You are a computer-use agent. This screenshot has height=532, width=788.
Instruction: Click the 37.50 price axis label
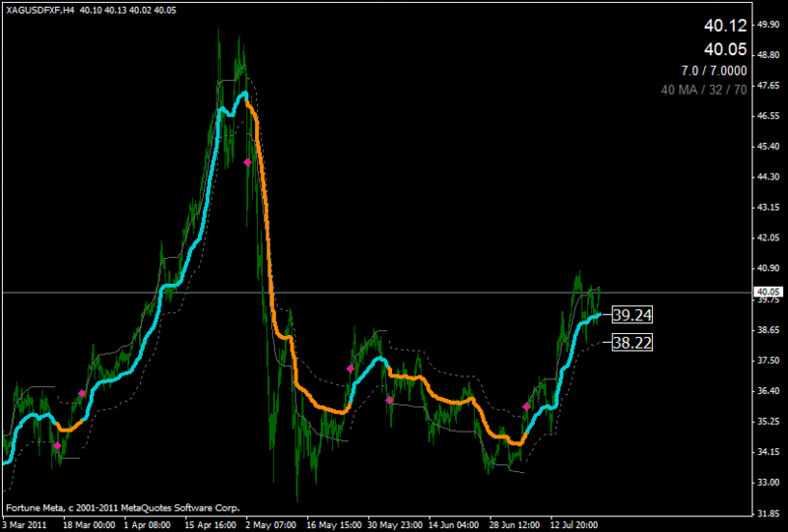coord(768,360)
